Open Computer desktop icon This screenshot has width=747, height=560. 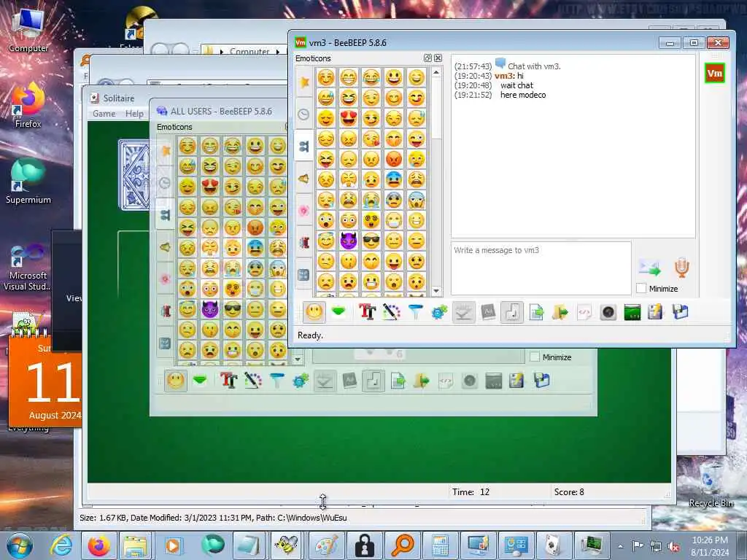pyautogui.click(x=28, y=30)
